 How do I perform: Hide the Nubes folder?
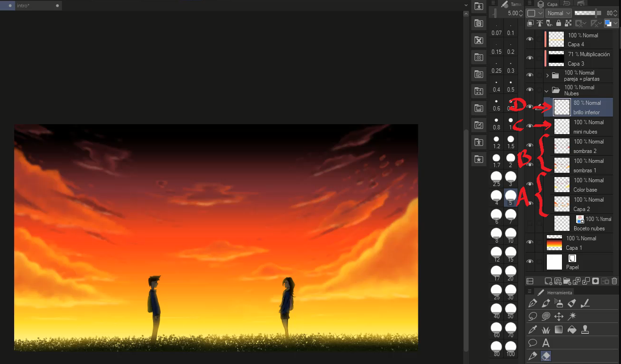tap(530, 90)
